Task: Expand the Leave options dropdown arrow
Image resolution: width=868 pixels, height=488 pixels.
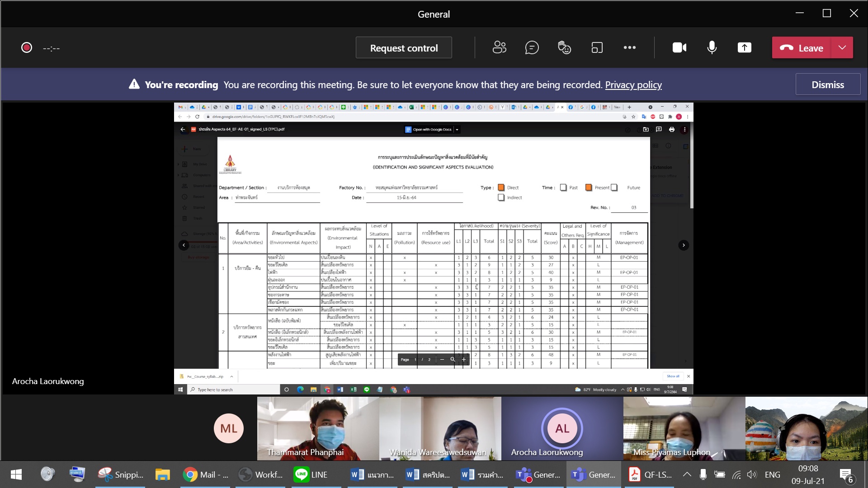Action: [842, 47]
